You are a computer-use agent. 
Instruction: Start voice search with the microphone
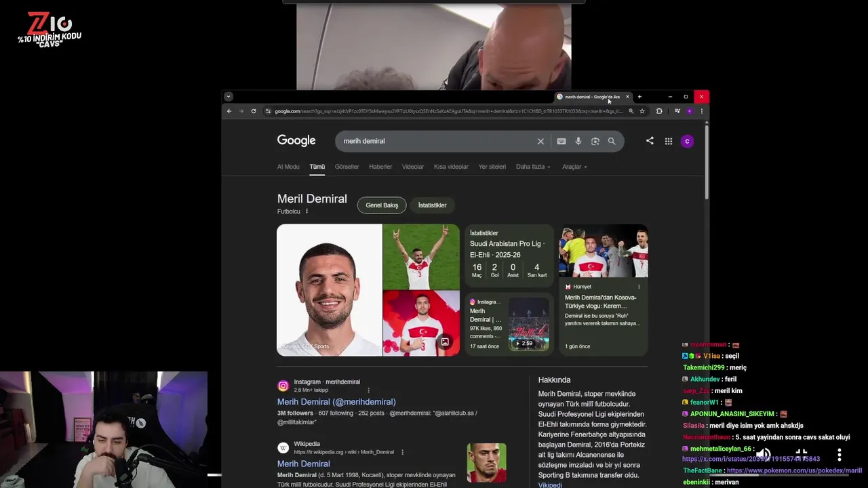[x=578, y=141]
